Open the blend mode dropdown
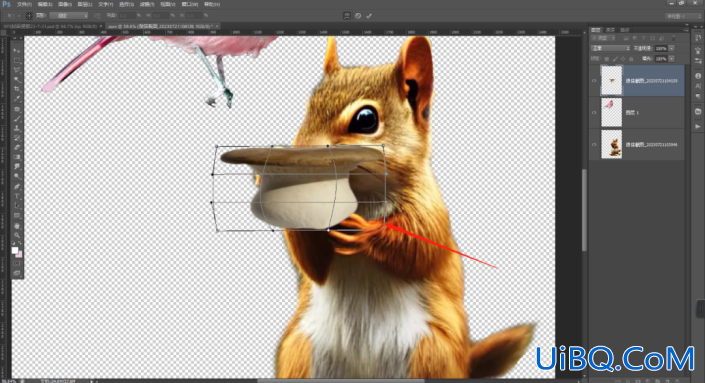 pyautogui.click(x=610, y=49)
